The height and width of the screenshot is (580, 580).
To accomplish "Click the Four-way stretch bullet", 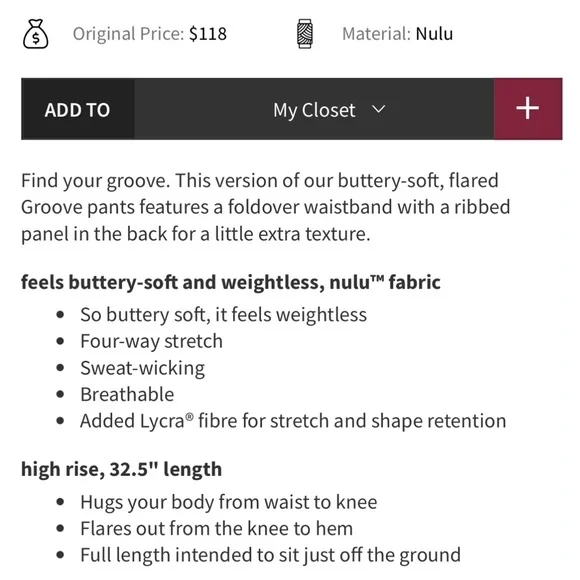I will (151, 341).
